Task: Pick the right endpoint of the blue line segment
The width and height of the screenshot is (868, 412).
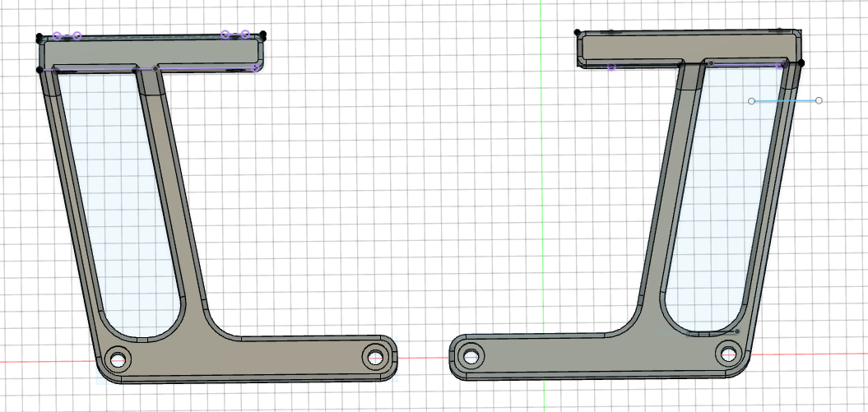Action: pos(819,100)
